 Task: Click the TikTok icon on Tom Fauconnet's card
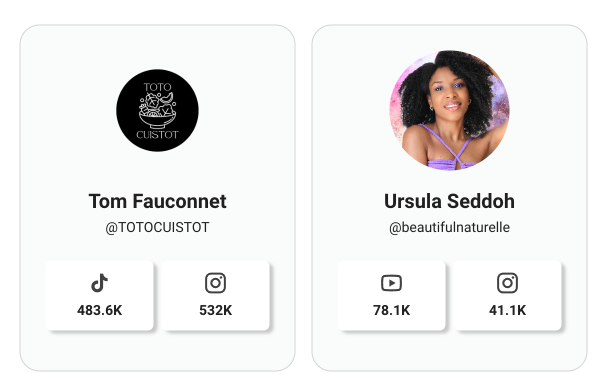99,283
